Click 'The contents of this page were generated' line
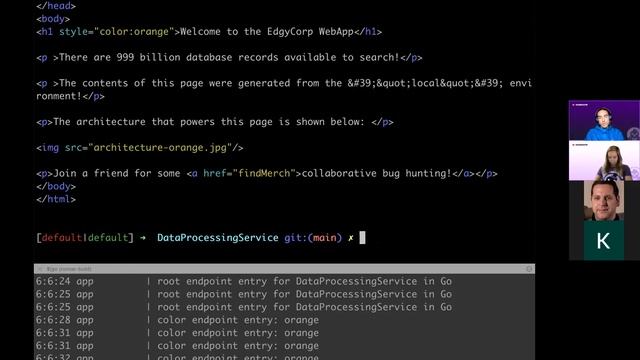This screenshot has width=640, height=360. coord(284,89)
